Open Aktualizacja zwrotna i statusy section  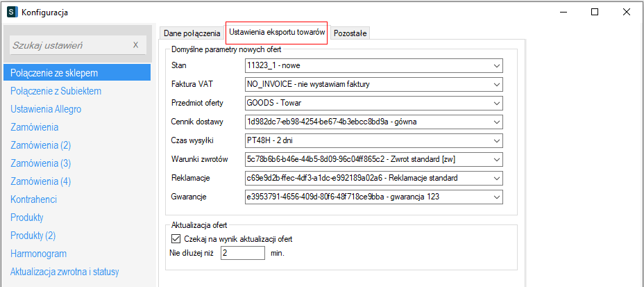pos(69,272)
